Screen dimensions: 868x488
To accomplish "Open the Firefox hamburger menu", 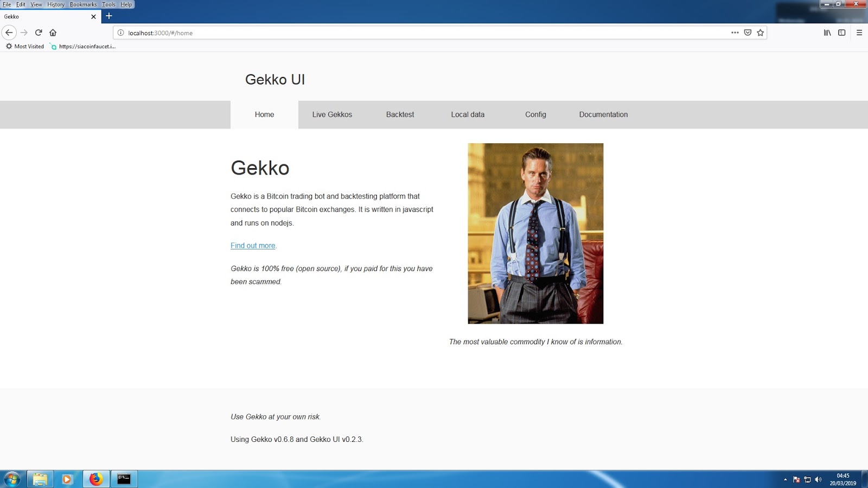I will (x=859, y=33).
